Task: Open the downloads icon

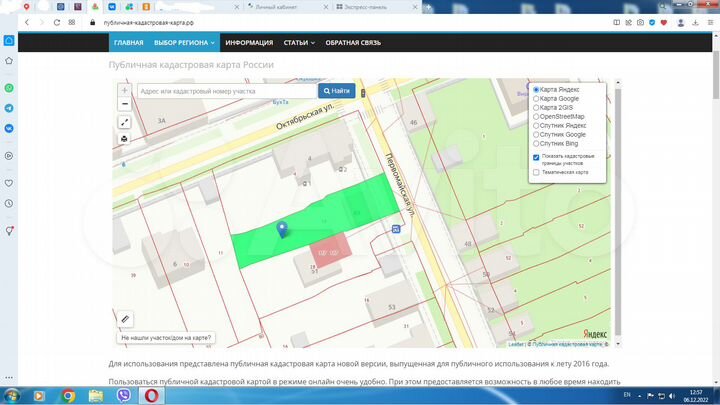Action: (696, 22)
